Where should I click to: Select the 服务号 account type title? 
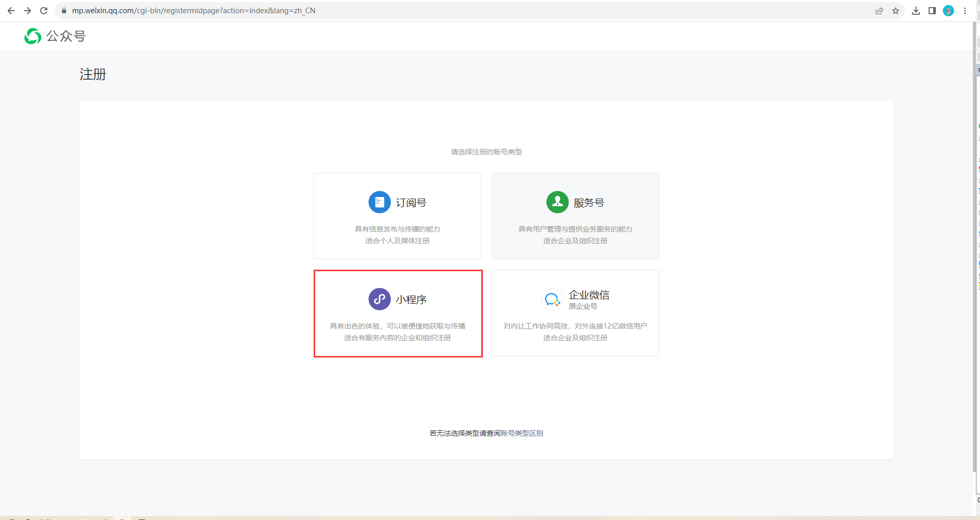589,203
